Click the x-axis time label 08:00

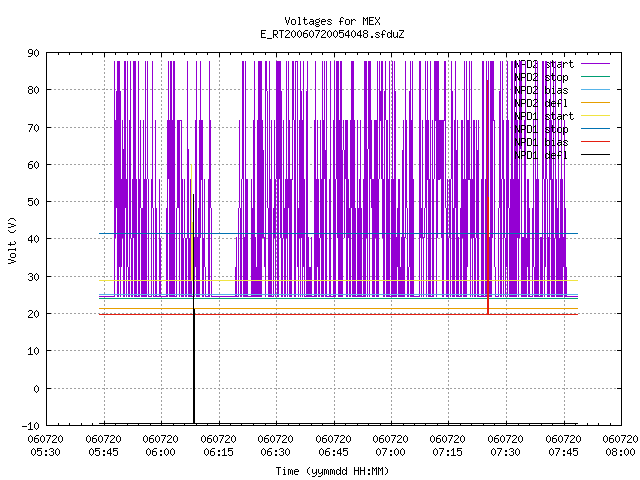(620, 452)
